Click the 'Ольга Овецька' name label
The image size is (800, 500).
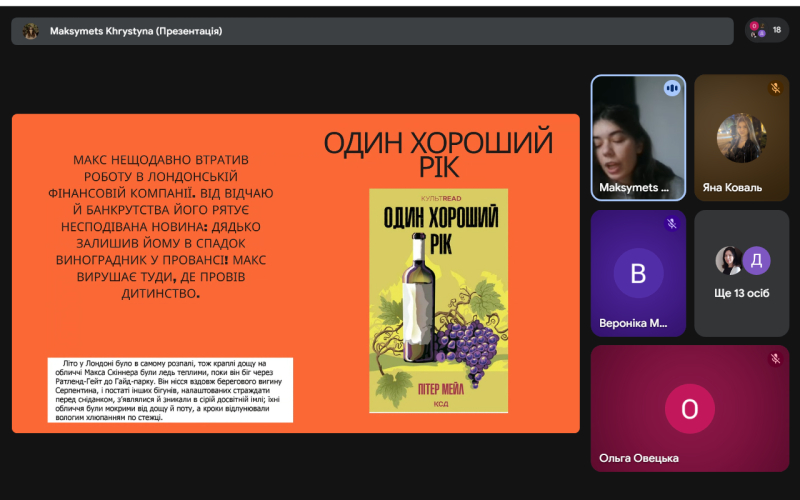[639, 458]
